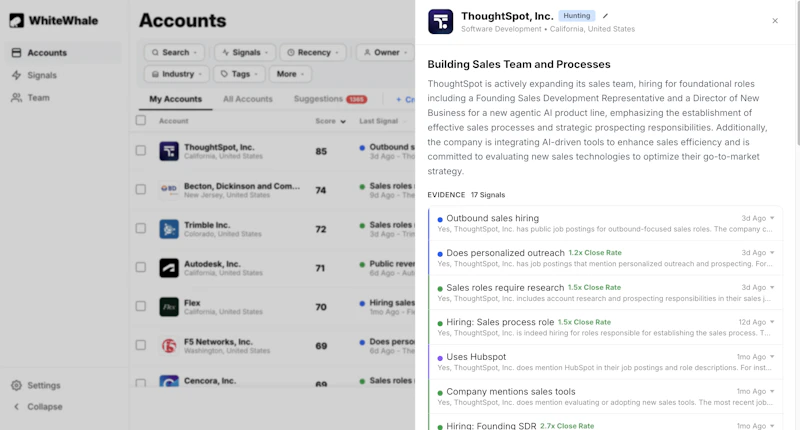Open the Company mentions sales tools signal
Viewport: 800px width, 430px height.
pos(606,396)
